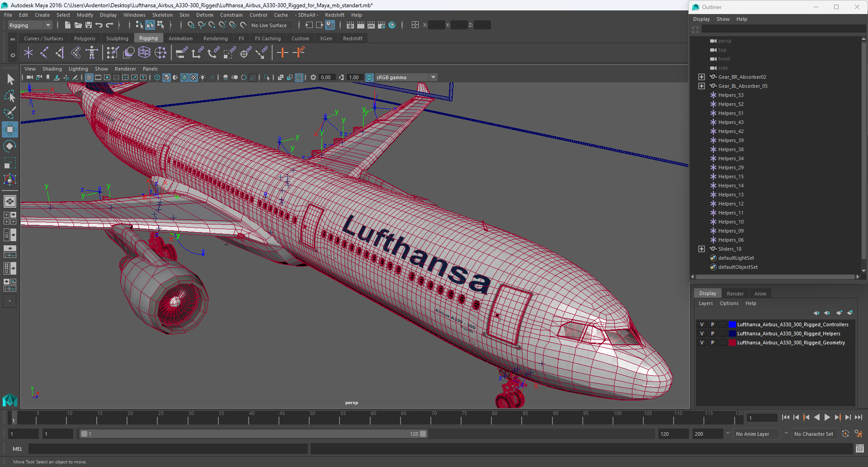Toggle Auto Keyframe icon

click(x=845, y=434)
